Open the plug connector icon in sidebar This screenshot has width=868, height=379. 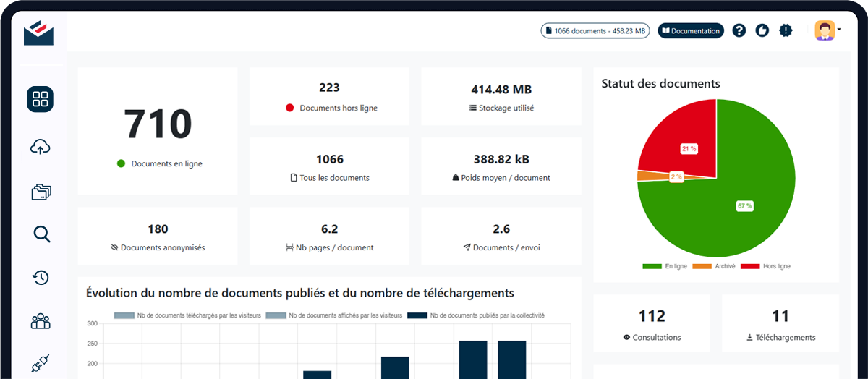click(x=41, y=365)
